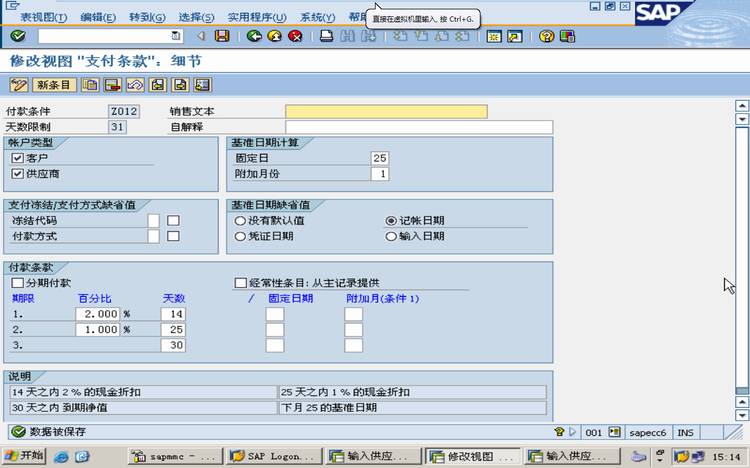Screen dimensions: 750x468
Task: Click the percentage field showing 2.000
Action: pyautogui.click(x=98, y=314)
